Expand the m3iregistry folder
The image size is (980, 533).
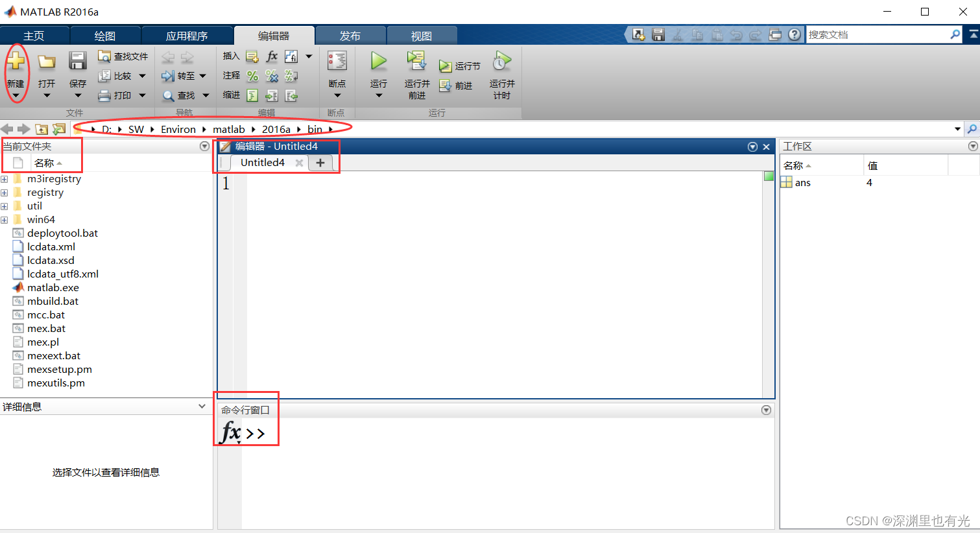tap(5, 178)
